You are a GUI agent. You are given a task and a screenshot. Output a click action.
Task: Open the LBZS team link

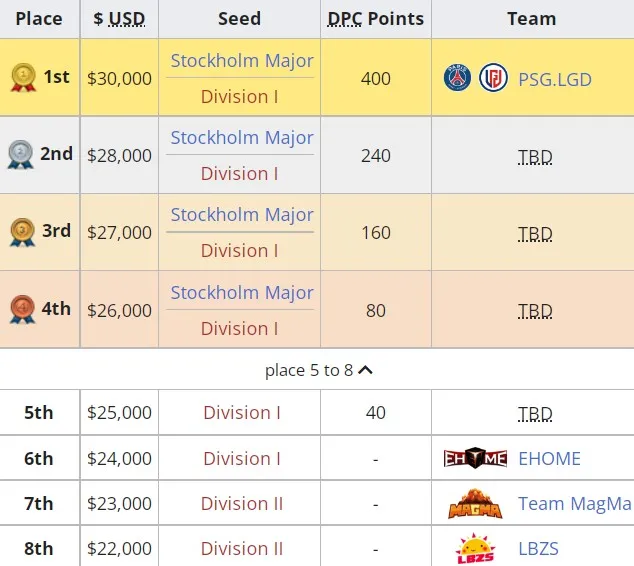538,549
